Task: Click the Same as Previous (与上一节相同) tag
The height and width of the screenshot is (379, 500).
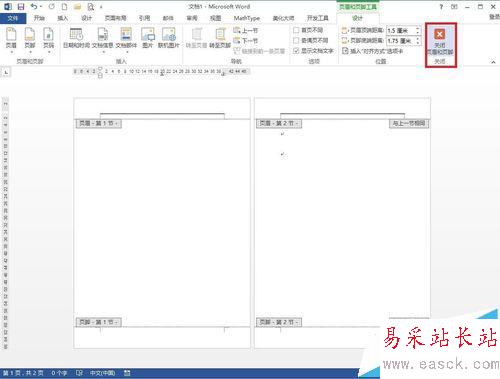Action: pyautogui.click(x=409, y=123)
